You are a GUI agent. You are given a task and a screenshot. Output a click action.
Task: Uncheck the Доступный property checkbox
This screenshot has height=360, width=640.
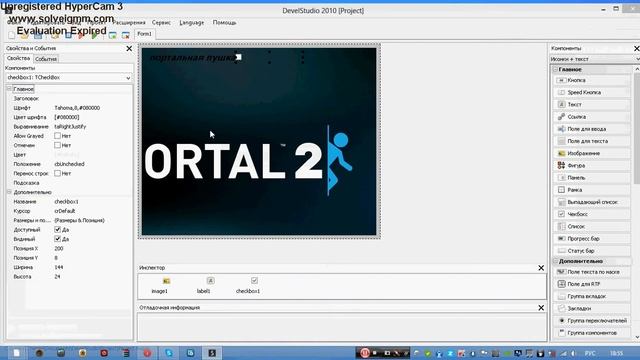tap(58, 230)
